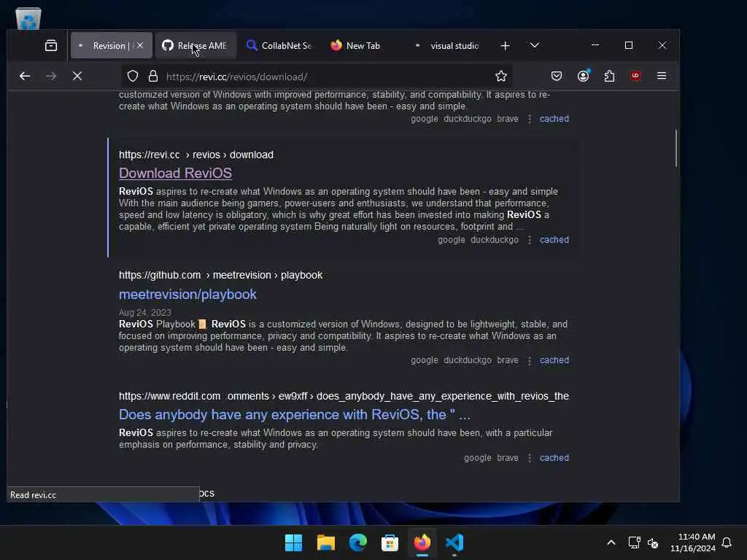Screen dimensions: 747x560
Task: Search brave from the Reddit result
Action: click(508, 458)
